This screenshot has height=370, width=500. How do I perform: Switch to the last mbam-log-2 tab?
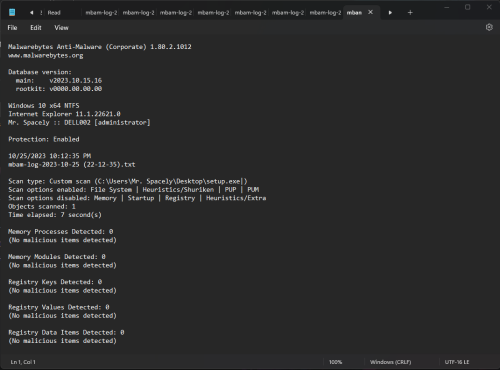[x=325, y=13]
